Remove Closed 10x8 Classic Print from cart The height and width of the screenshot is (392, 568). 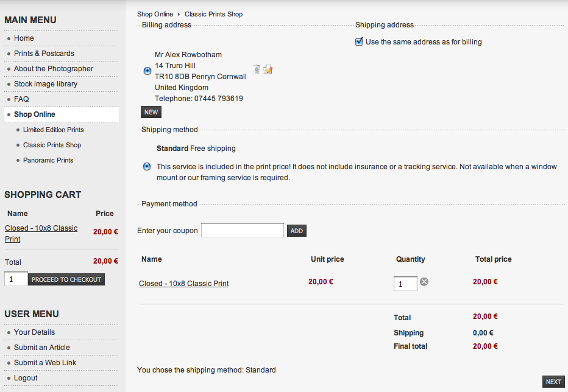click(424, 282)
